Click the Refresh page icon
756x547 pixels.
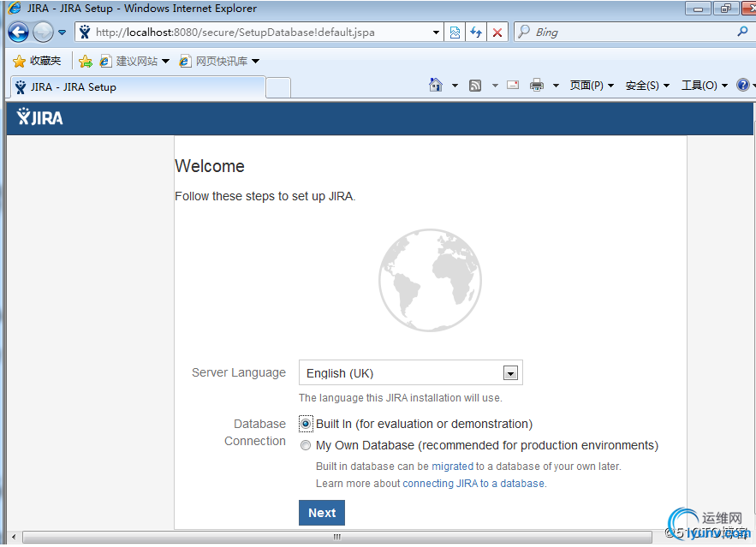476,33
